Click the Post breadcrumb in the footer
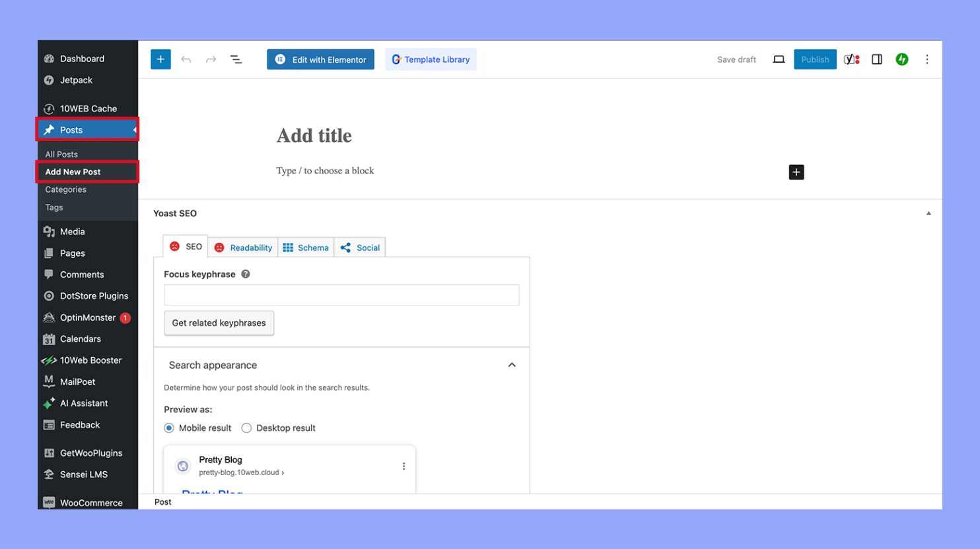 coord(162,502)
